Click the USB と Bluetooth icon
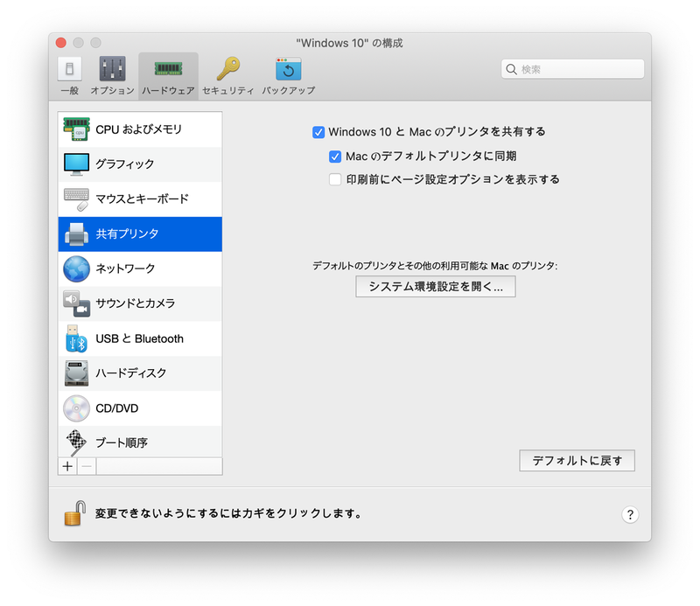The image size is (700, 606). point(76,338)
